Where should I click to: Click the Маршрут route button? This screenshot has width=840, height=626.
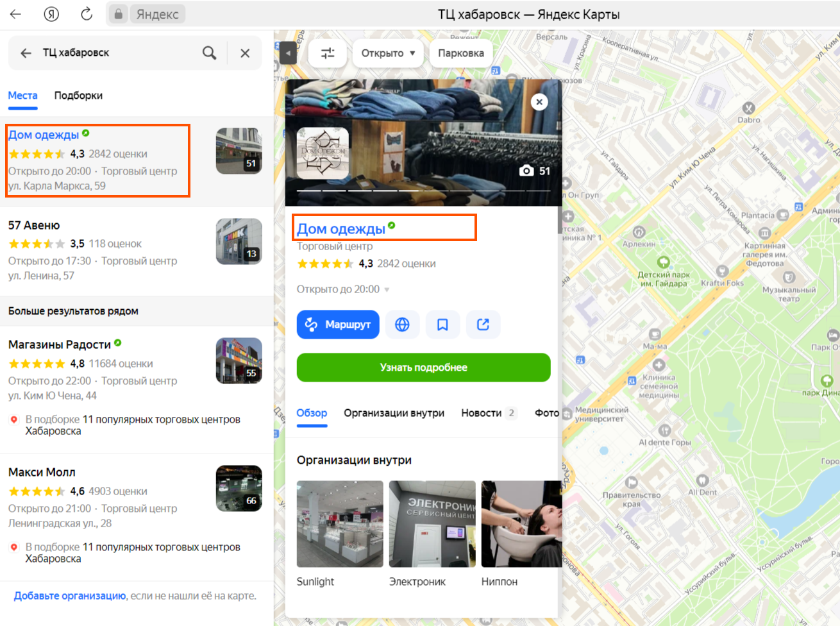click(338, 325)
